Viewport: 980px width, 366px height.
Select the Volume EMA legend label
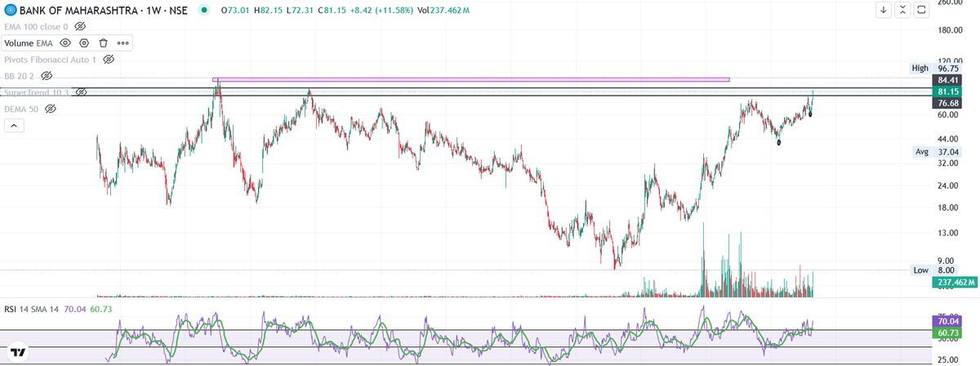pos(29,42)
